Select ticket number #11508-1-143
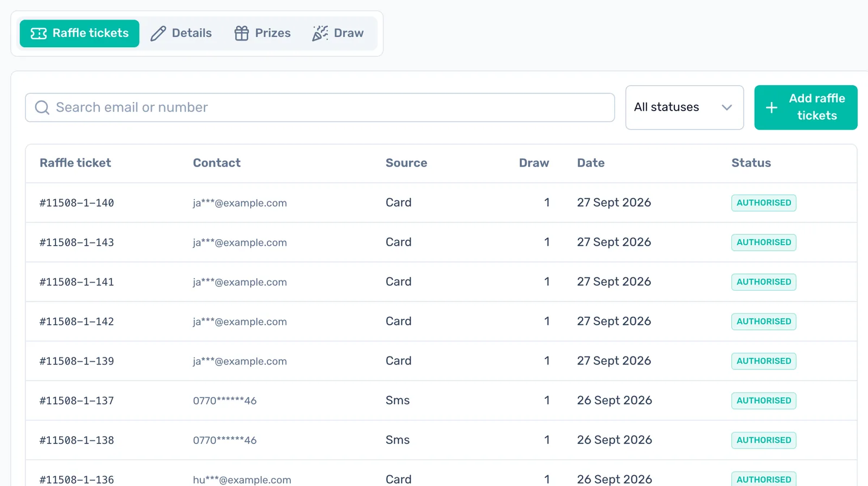Screen dimensions: 868x486 (76, 242)
